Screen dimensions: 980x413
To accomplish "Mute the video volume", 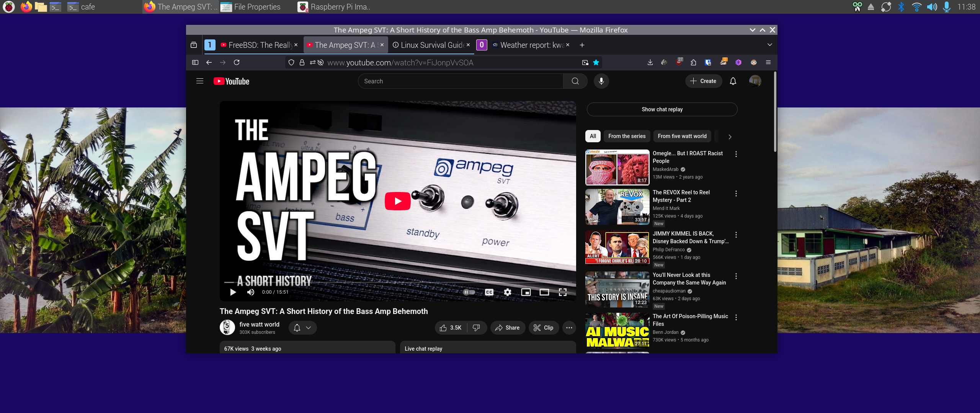I will point(251,292).
